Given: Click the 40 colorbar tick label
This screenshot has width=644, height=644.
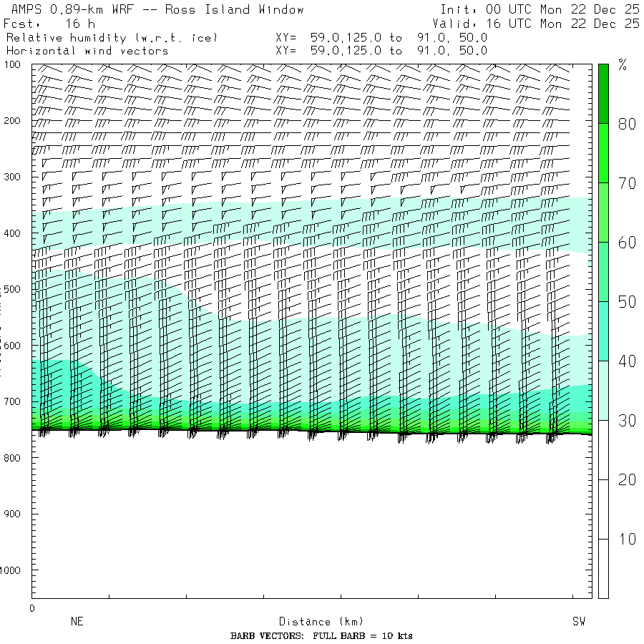Looking at the screenshot, I should coord(627,361).
